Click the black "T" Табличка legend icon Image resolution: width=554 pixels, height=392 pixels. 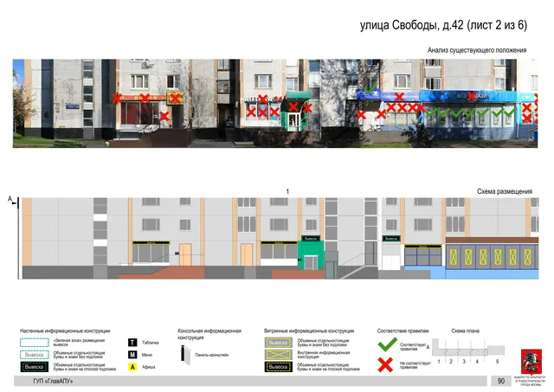132,342
